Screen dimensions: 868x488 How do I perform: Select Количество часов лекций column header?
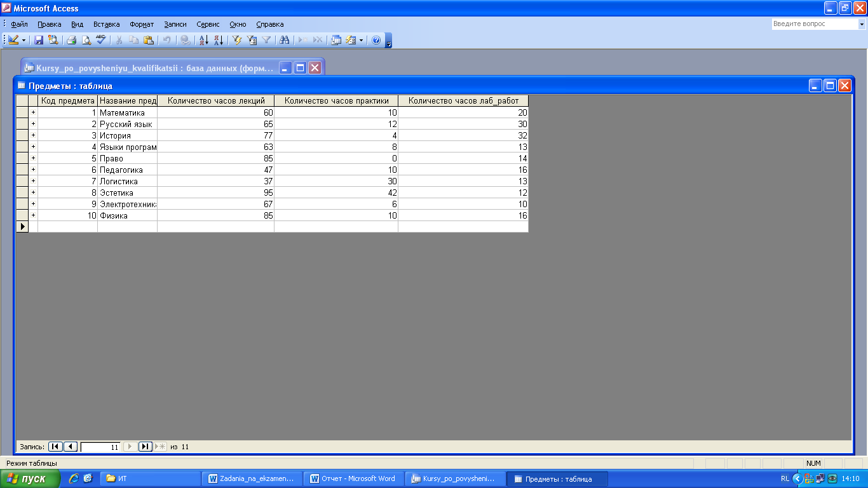(x=216, y=101)
